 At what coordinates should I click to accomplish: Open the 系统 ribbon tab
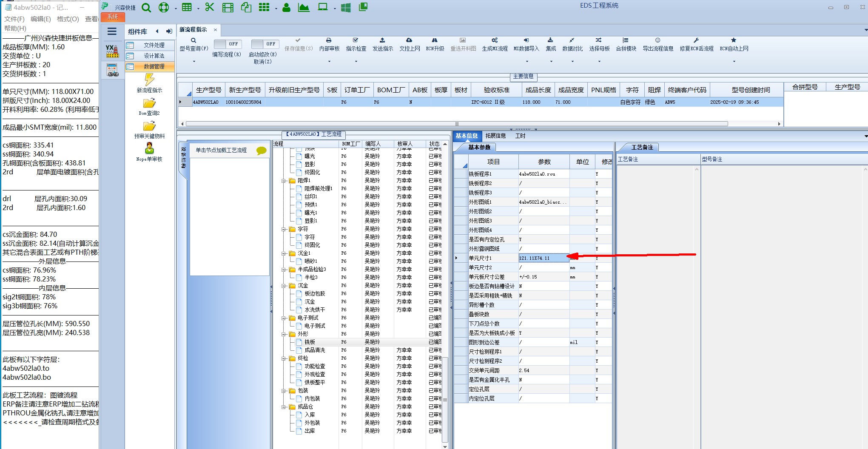113,17
